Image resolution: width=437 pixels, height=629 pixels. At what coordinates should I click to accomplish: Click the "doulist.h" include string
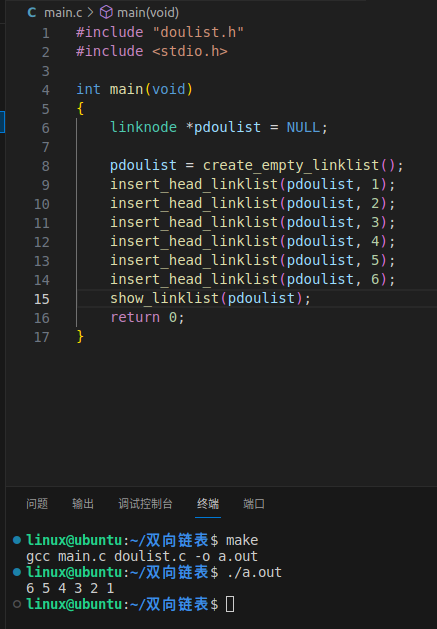coord(198,32)
